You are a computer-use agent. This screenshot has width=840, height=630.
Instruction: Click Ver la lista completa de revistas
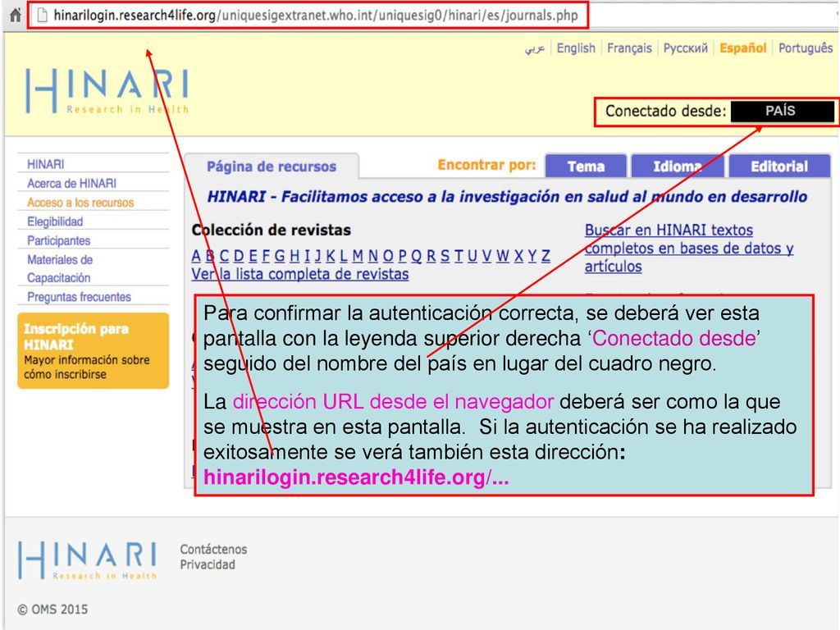pyautogui.click(x=300, y=274)
